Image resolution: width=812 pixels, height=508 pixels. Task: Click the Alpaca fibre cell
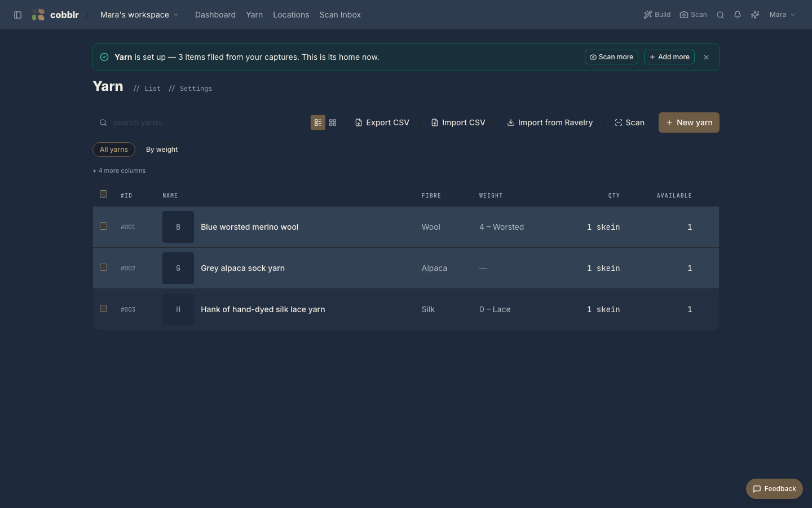[x=434, y=268]
